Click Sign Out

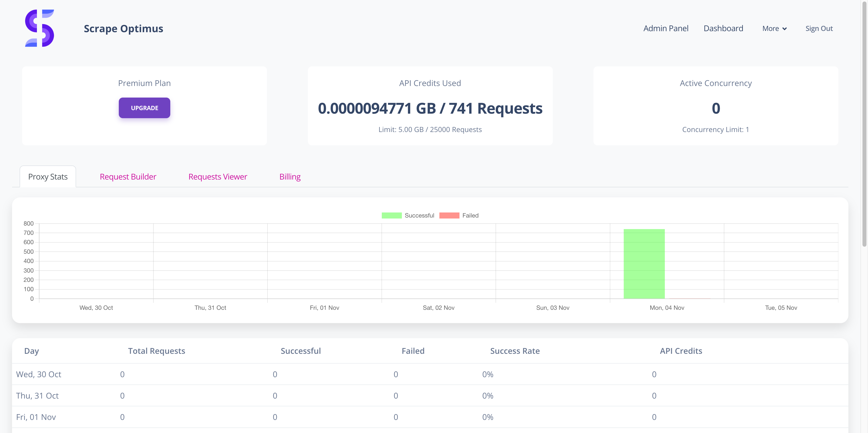pyautogui.click(x=819, y=28)
